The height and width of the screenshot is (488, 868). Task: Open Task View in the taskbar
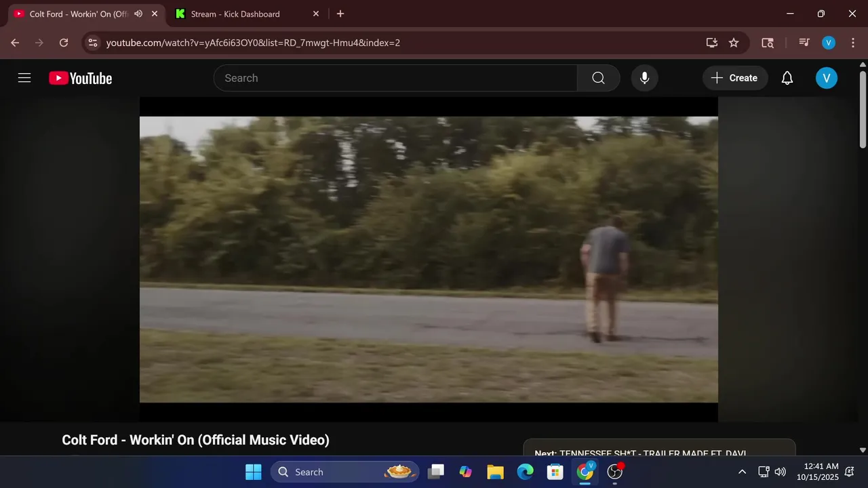436,472
